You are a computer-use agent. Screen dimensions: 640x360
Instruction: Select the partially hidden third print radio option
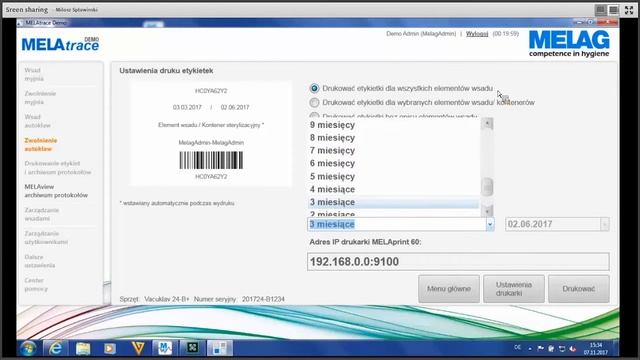coord(314,116)
